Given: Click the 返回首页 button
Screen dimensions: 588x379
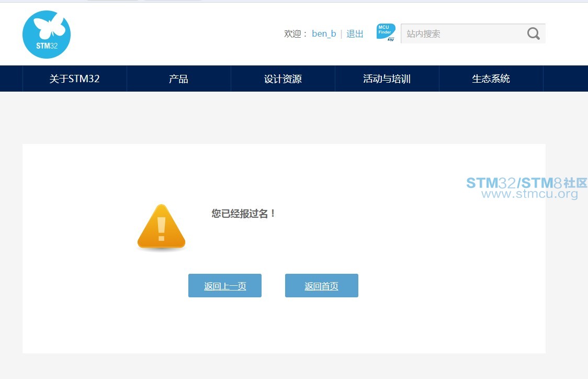Looking at the screenshot, I should (x=321, y=286).
